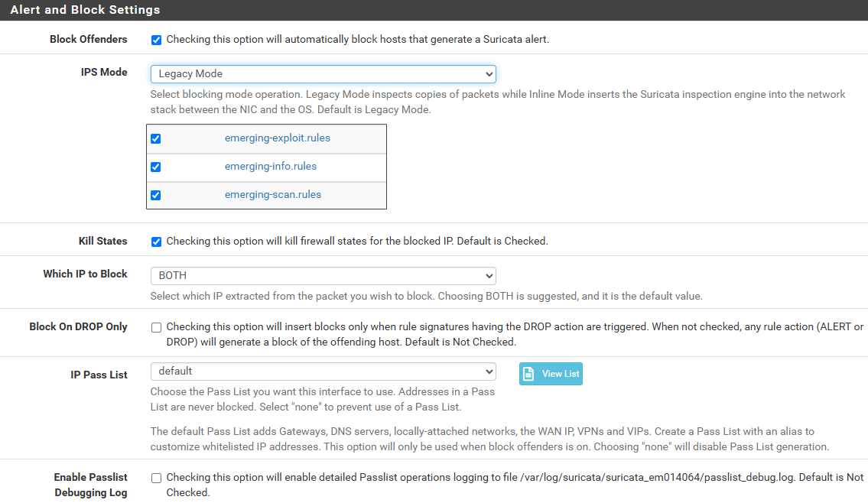Viewport: 868px width, 503px height.
Task: Enable Passlist Debugging Log checkbox
Action: tap(156, 478)
